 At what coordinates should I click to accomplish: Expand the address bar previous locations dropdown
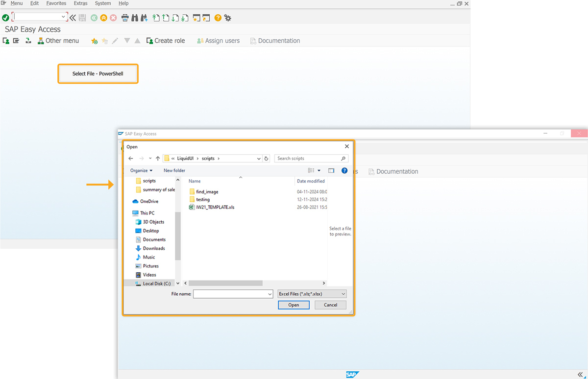[x=259, y=159]
